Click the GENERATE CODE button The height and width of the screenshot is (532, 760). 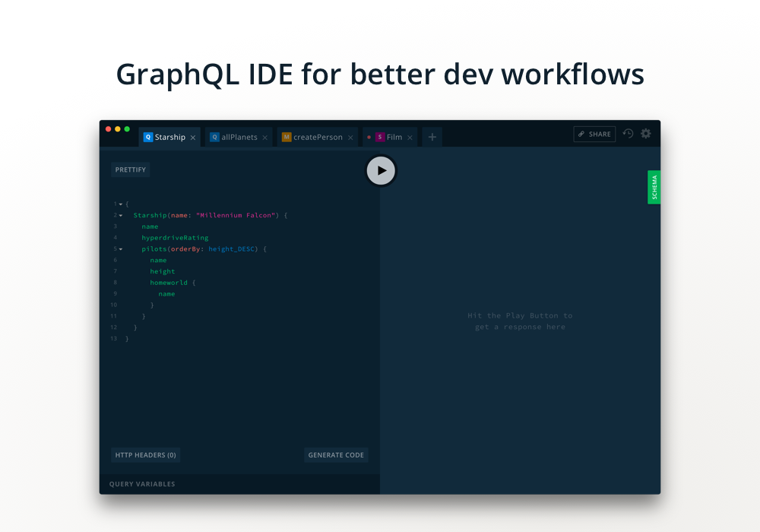[x=336, y=454]
